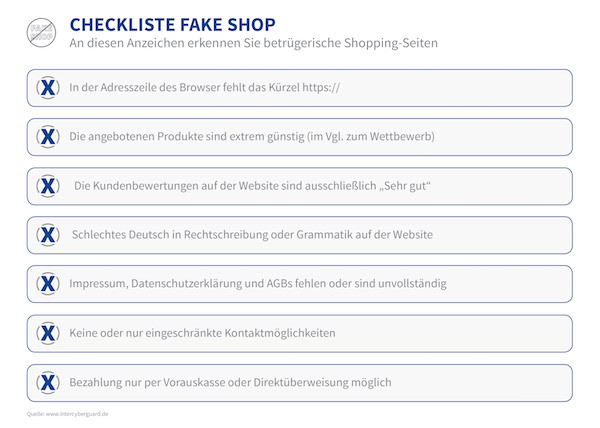Click the word 'Direktüberweisung' in last row
Screen dimensions: 600x428
[301, 382]
